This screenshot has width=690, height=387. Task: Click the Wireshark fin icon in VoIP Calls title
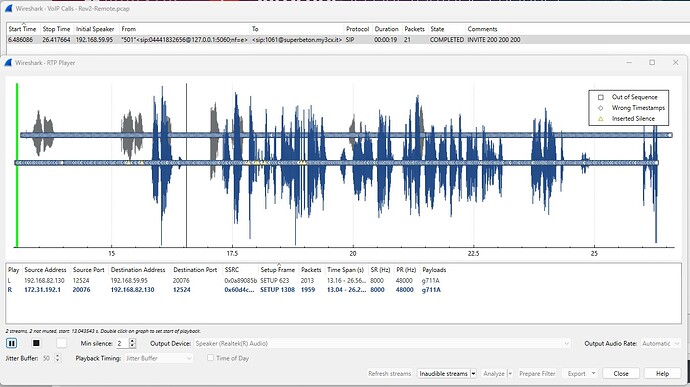click(8, 8)
